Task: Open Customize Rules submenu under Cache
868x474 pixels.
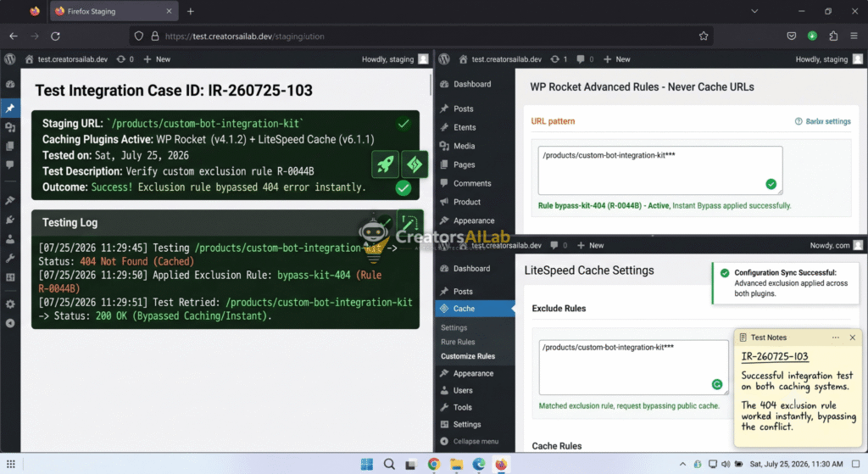Action: pyautogui.click(x=468, y=356)
